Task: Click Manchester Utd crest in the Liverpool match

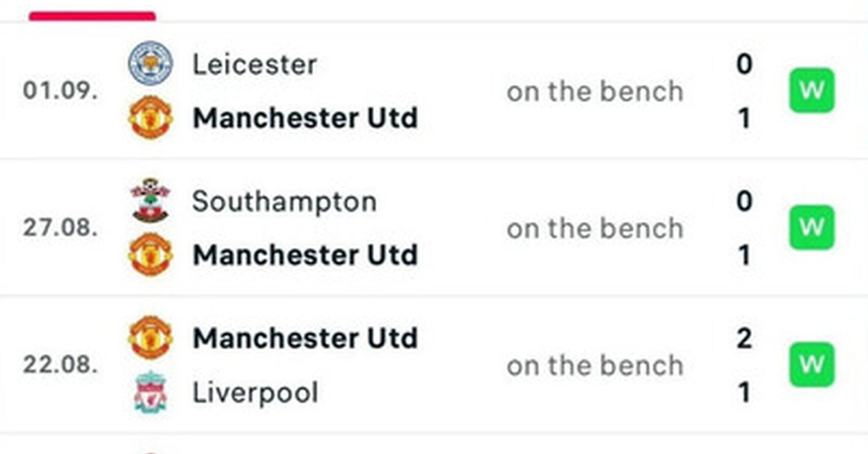Action: (150, 338)
